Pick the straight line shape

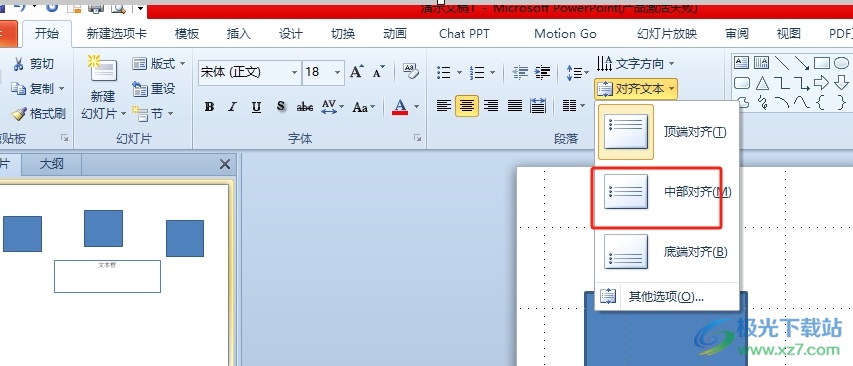pyautogui.click(x=782, y=63)
